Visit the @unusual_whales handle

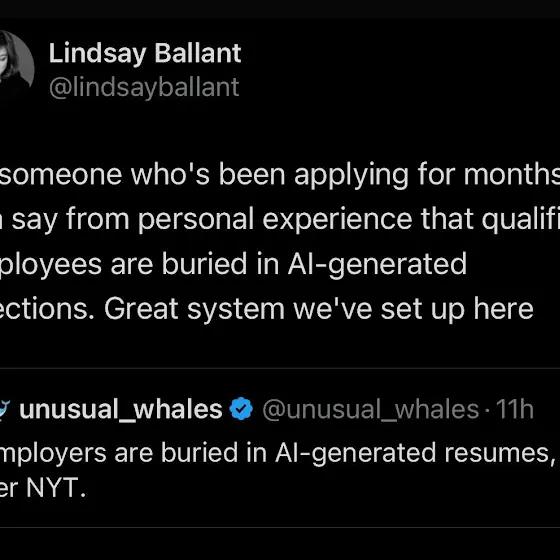pyautogui.click(x=371, y=409)
